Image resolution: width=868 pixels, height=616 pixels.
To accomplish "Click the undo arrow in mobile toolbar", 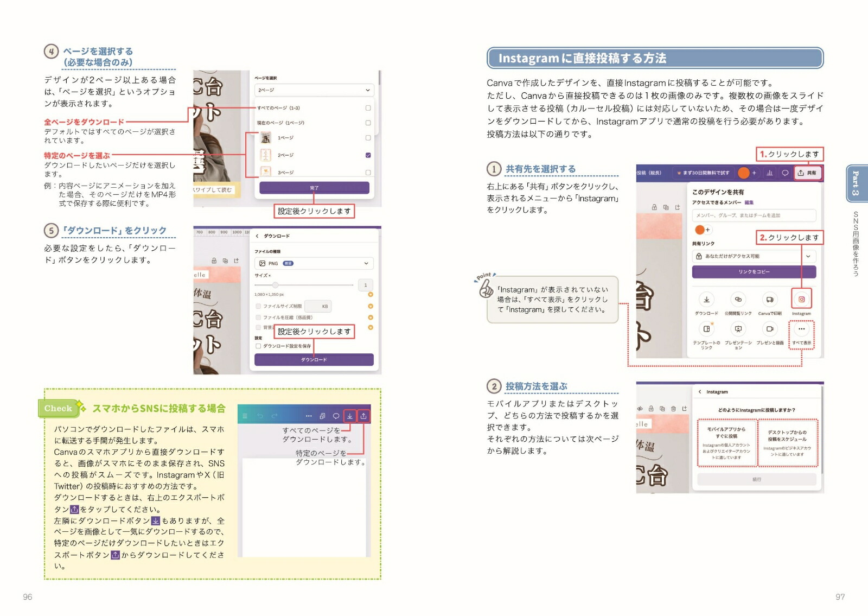I will [260, 416].
